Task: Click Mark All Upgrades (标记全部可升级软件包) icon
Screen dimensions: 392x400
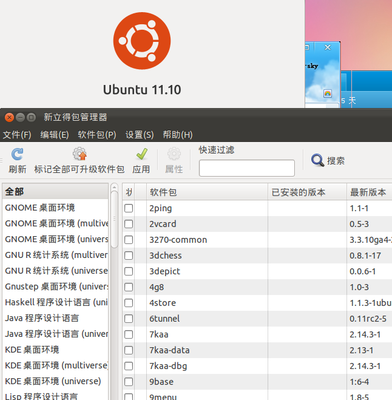Action: coord(80,154)
